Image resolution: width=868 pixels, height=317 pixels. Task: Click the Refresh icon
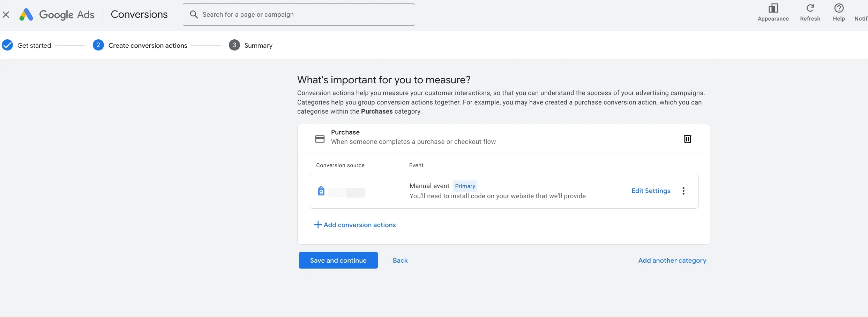(x=810, y=8)
